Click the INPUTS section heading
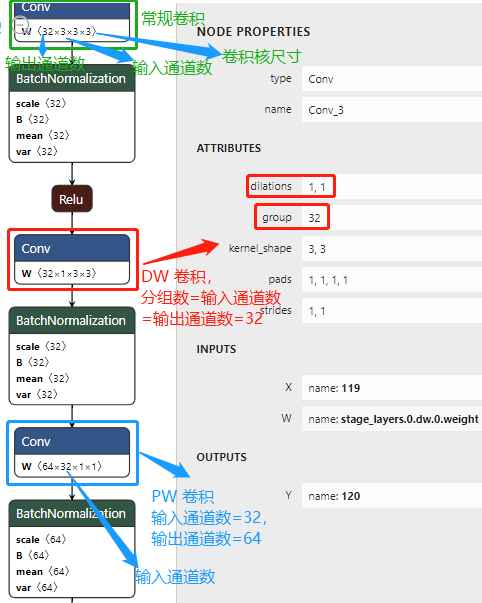The image size is (482, 603). [216, 349]
